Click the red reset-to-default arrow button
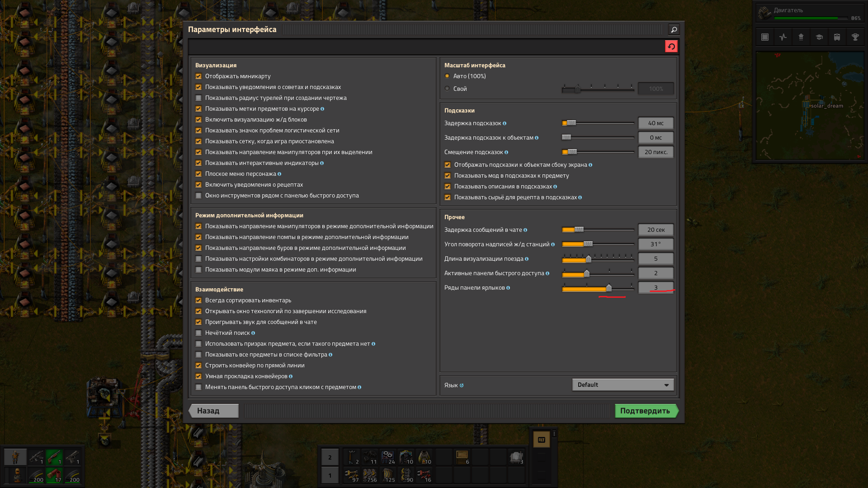 coord(671,47)
